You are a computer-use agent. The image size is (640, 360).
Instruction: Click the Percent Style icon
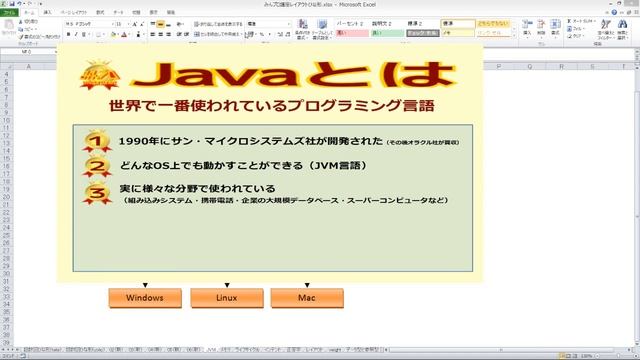click(x=262, y=35)
